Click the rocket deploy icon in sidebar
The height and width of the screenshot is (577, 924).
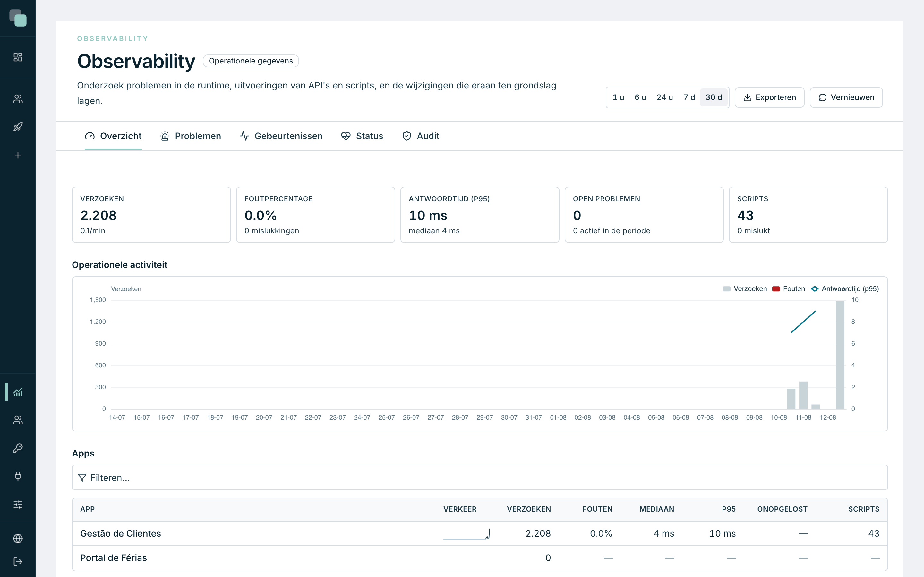(18, 127)
